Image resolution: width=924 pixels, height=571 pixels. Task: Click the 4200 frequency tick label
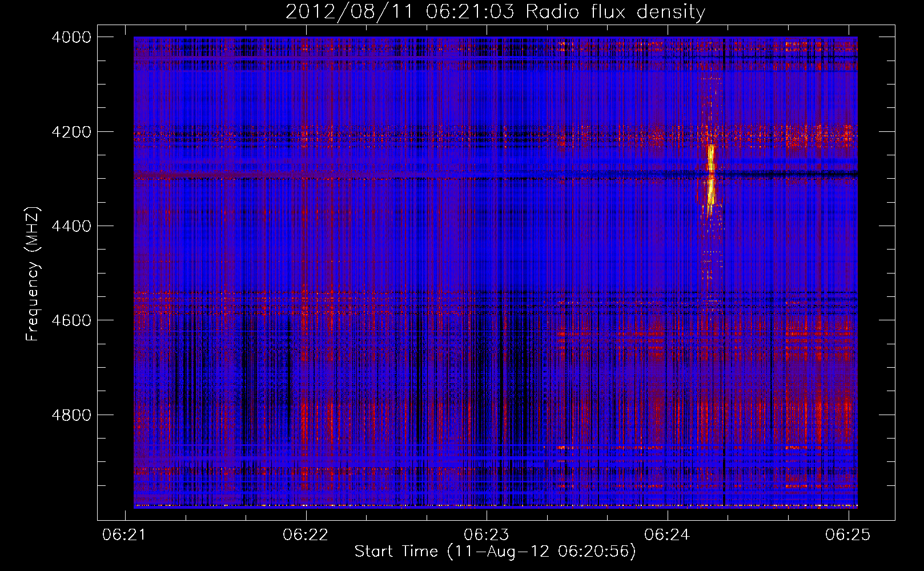[71, 132]
